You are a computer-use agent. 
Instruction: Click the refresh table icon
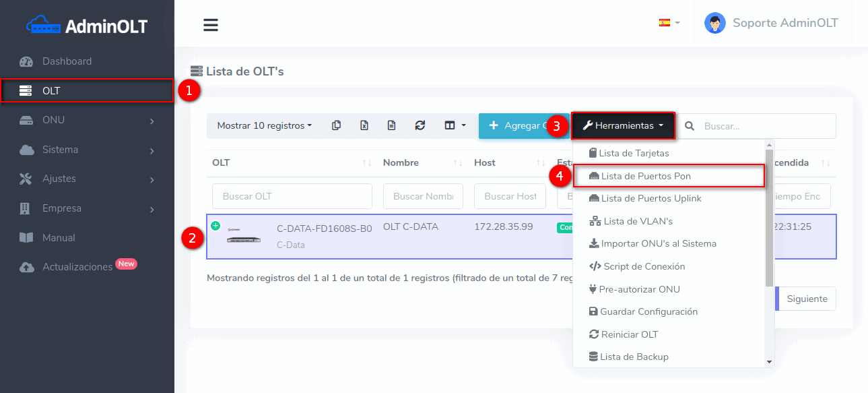[420, 125]
